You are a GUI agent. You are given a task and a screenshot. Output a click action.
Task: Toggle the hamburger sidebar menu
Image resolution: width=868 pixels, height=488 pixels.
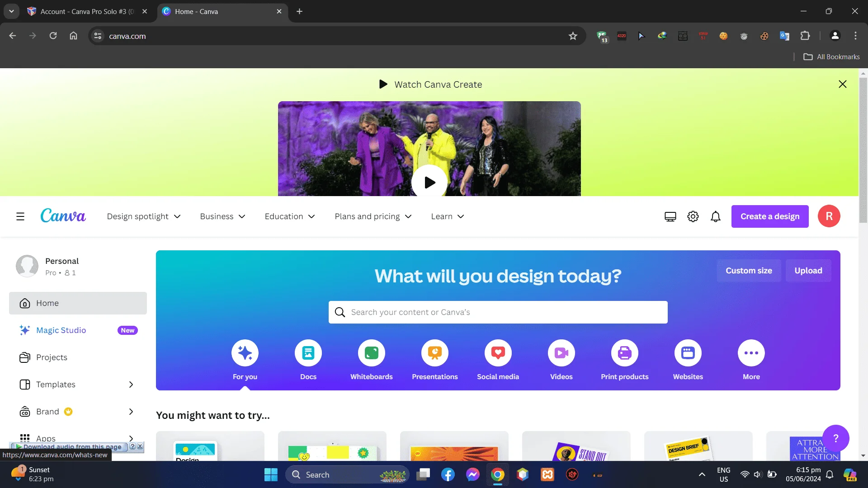[x=20, y=216]
